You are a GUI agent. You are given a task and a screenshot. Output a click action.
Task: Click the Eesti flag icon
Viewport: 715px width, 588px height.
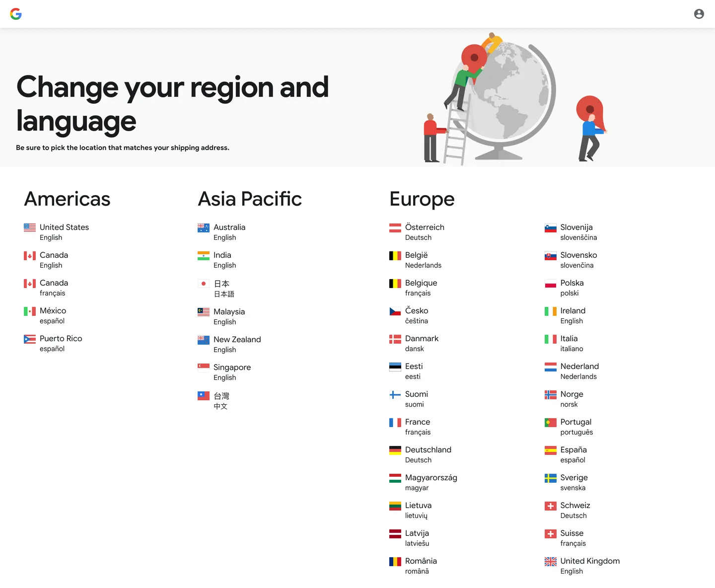click(395, 367)
